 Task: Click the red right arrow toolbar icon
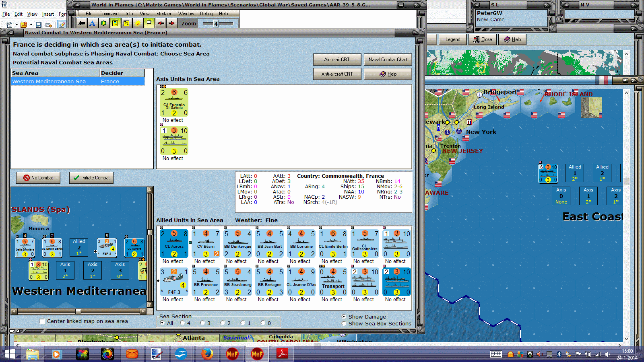[171, 23]
